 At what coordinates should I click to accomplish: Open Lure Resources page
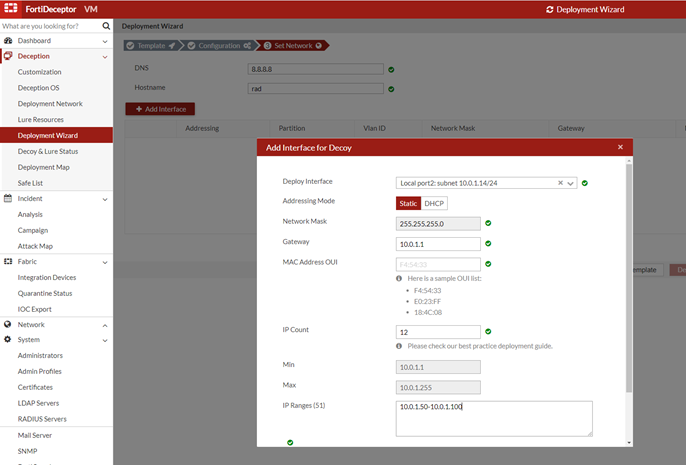pyautogui.click(x=41, y=119)
